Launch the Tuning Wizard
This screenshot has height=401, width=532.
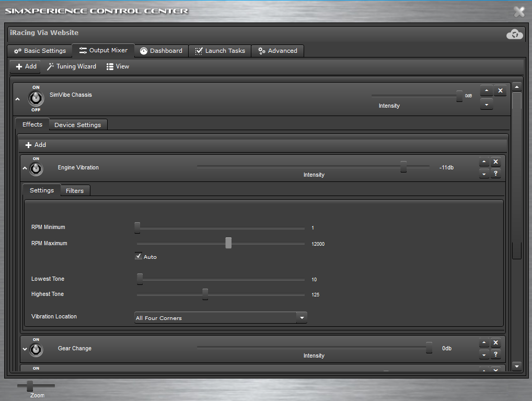[x=72, y=66]
